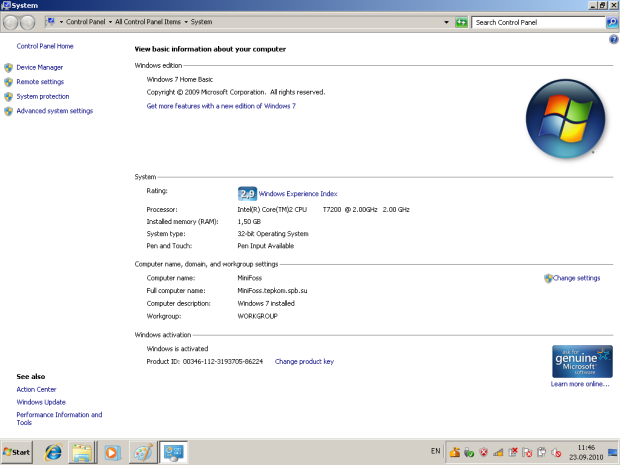Click the Windows 7 Home Basic text
Screen dimensions: 620x465
pos(180,79)
